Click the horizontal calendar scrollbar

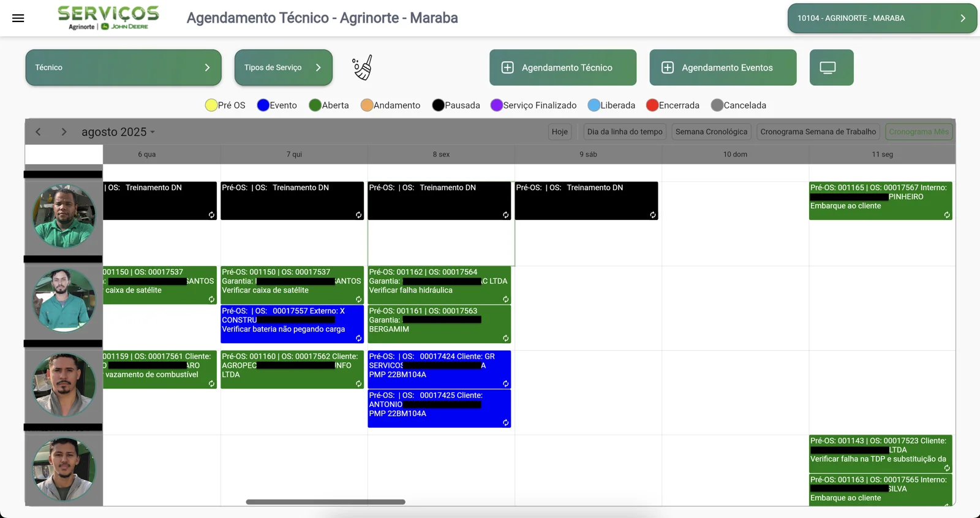(325, 502)
